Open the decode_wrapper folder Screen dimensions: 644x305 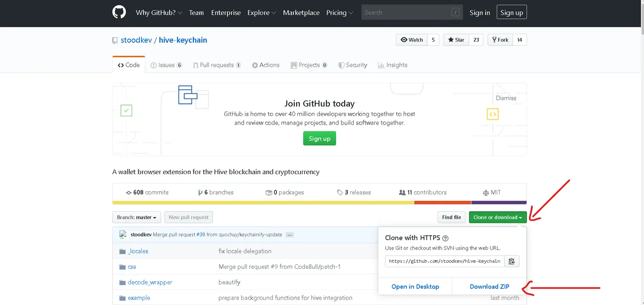click(150, 282)
